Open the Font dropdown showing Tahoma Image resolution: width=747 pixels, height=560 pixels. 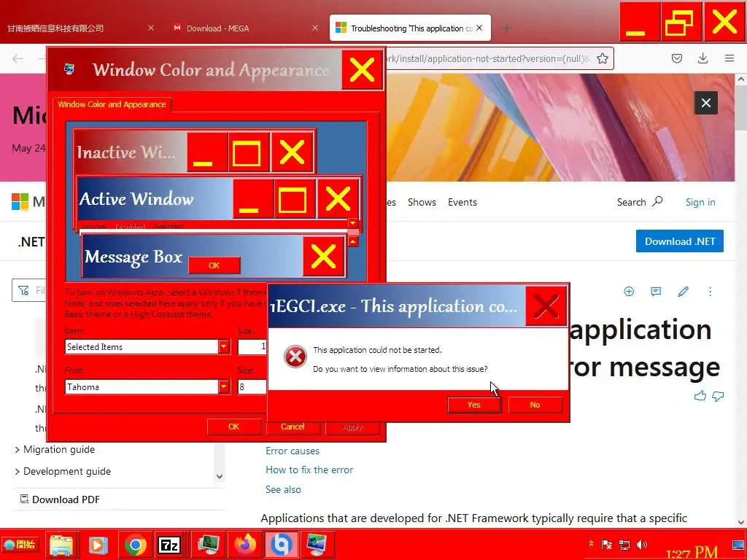tap(225, 386)
